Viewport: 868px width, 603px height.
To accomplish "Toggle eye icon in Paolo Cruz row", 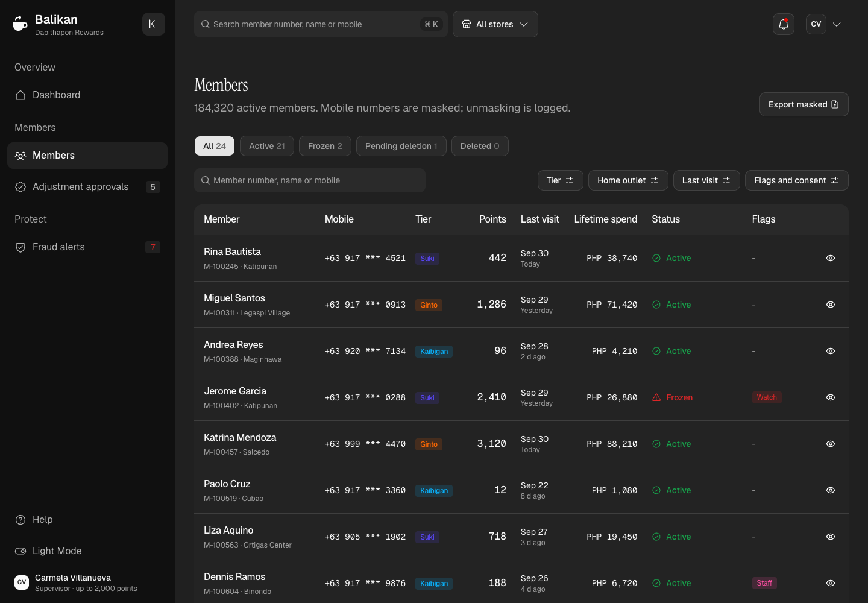I will tap(831, 490).
